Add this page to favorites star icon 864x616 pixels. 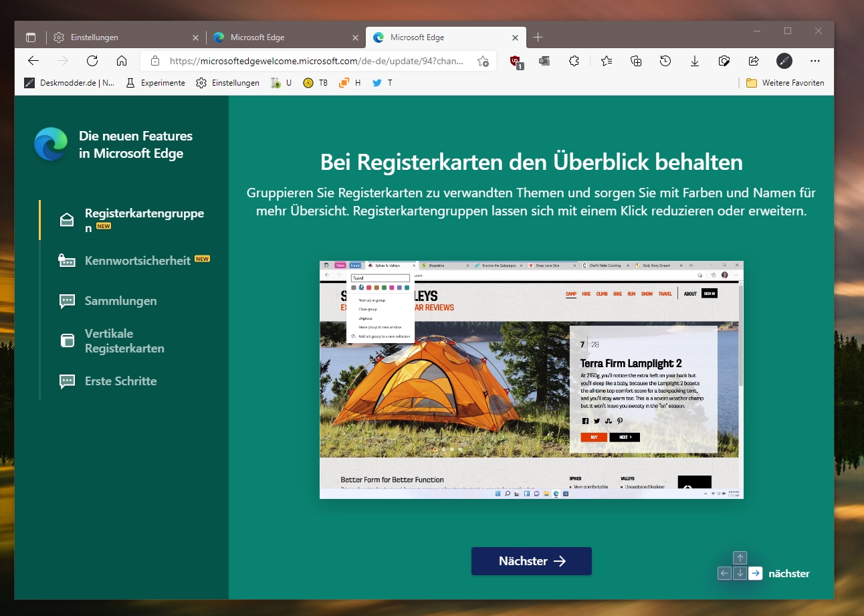483,61
